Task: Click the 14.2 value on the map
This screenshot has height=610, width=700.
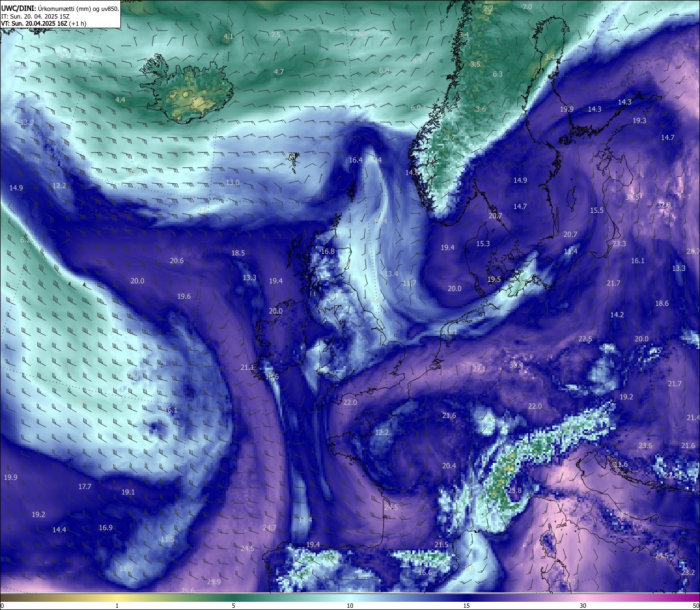Action: point(617,315)
